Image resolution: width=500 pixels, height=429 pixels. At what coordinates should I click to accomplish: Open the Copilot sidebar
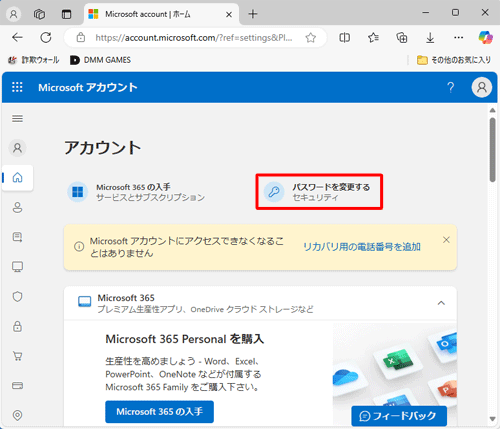coord(485,37)
